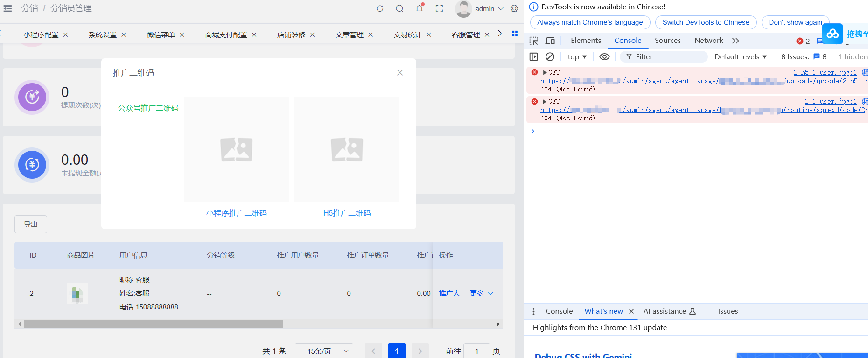Go to next page arrow
The width and height of the screenshot is (868, 358).
point(420,351)
